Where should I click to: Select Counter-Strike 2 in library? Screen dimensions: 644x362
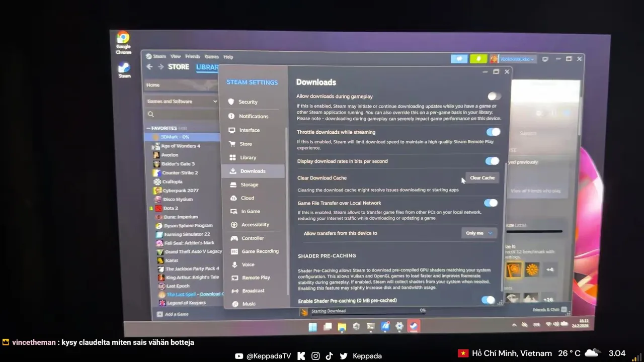[180, 172]
